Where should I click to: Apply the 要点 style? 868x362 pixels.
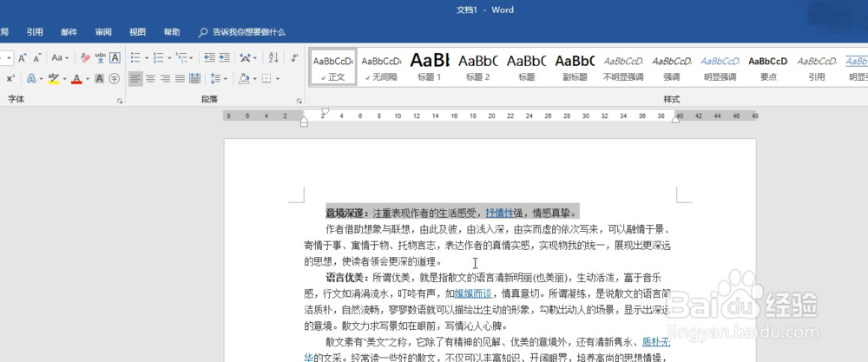click(768, 67)
